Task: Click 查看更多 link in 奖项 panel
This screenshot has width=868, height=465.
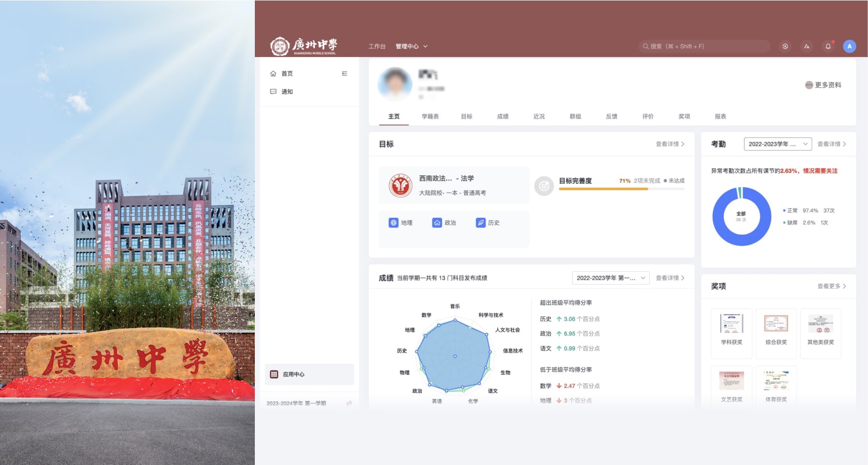Action: tap(831, 286)
